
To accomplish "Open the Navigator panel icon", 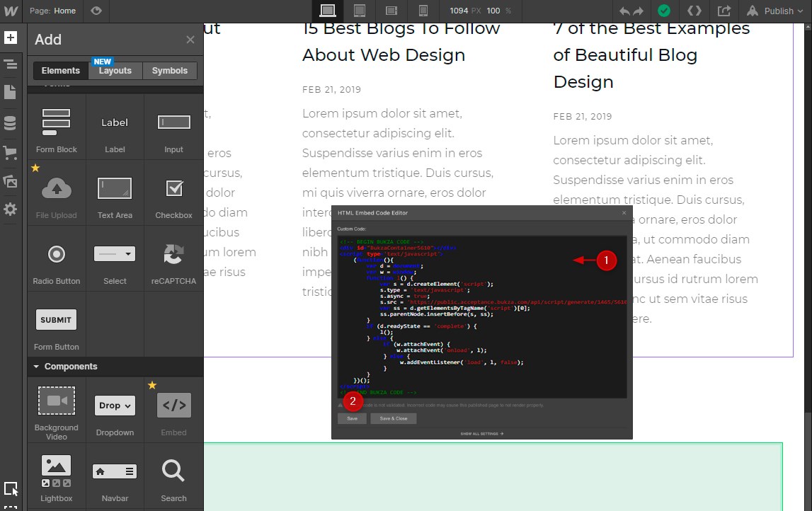I will click(11, 65).
